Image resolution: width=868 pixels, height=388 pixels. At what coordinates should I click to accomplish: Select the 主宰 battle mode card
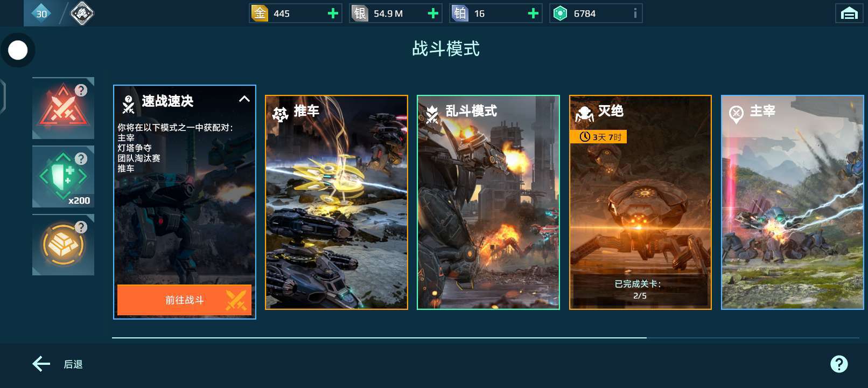793,202
